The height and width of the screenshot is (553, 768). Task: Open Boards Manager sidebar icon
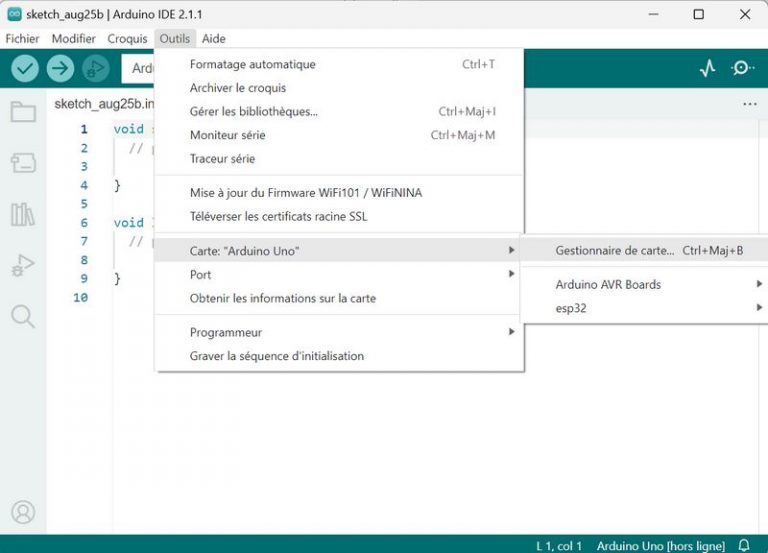click(23, 163)
